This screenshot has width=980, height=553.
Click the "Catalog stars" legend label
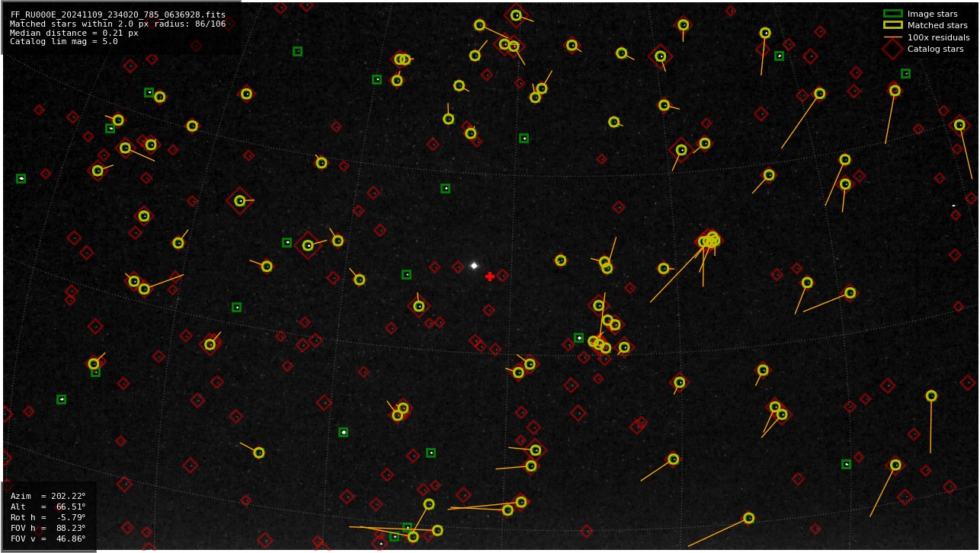point(935,49)
